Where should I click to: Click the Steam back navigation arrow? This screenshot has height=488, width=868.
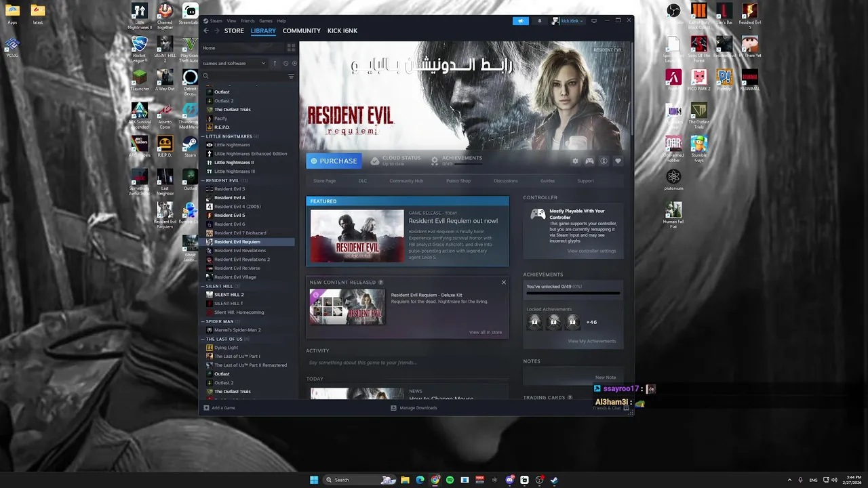207,30
